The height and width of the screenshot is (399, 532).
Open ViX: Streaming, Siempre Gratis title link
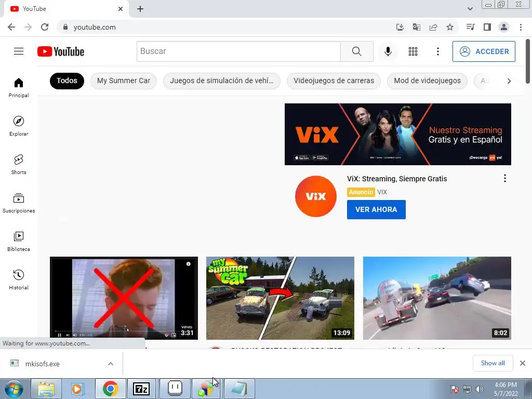[x=397, y=179]
